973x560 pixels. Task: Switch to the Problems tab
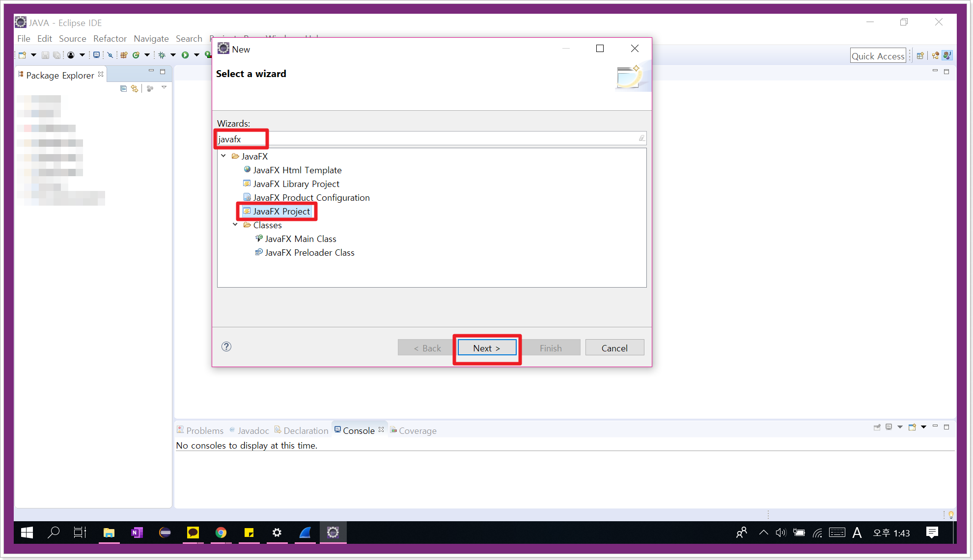point(200,430)
